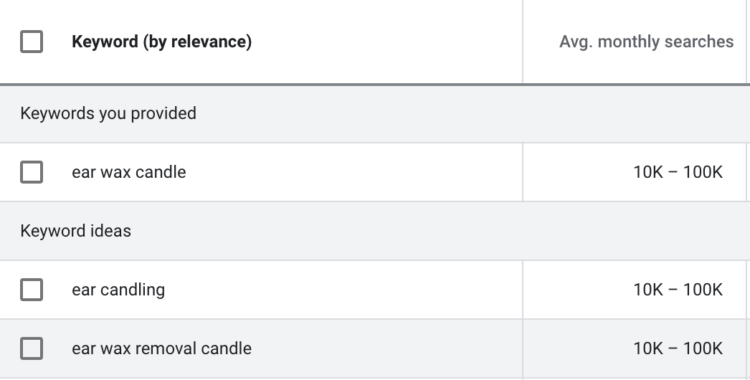Click search volume for ear wax candle
This screenshot has height=380, width=750.
[x=678, y=172]
